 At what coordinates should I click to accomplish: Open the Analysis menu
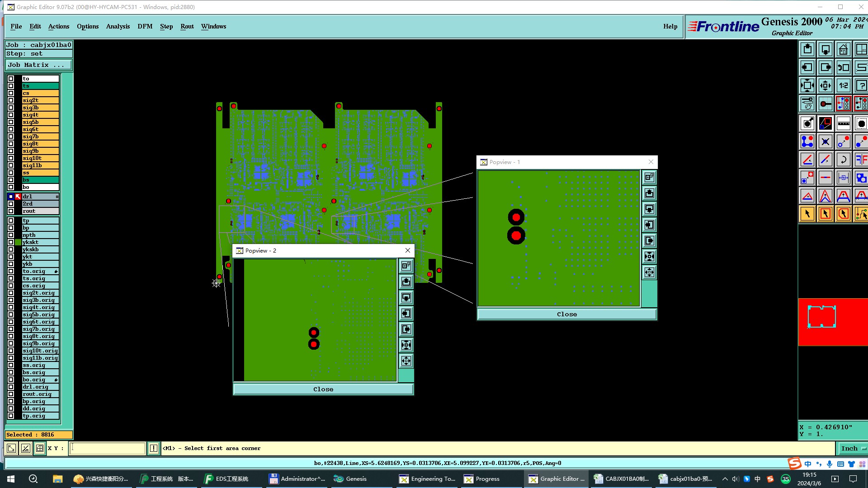[118, 26]
